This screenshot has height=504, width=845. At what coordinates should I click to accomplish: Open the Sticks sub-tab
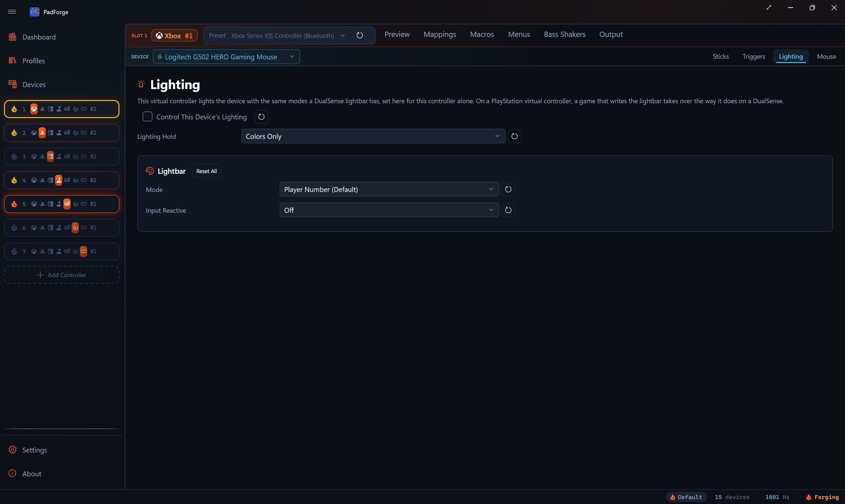click(x=721, y=56)
